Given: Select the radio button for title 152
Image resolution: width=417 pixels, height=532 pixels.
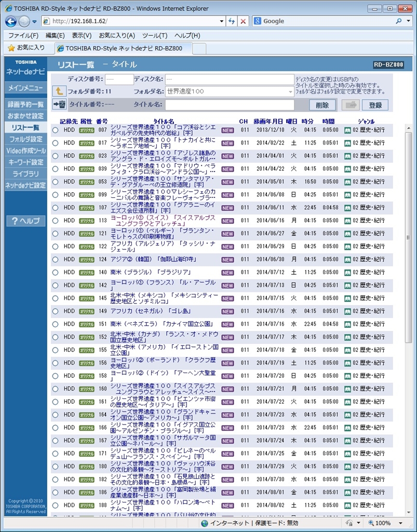Looking at the screenshot, I should pos(55,337).
